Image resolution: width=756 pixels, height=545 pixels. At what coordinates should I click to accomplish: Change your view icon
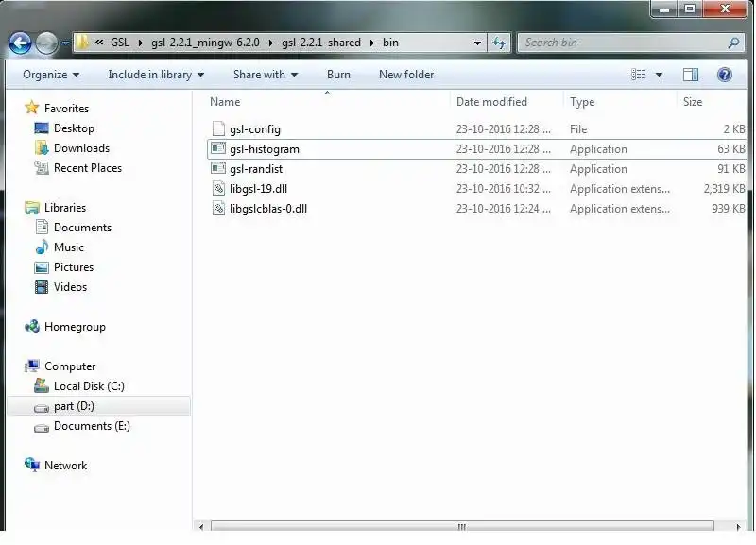pyautogui.click(x=639, y=75)
